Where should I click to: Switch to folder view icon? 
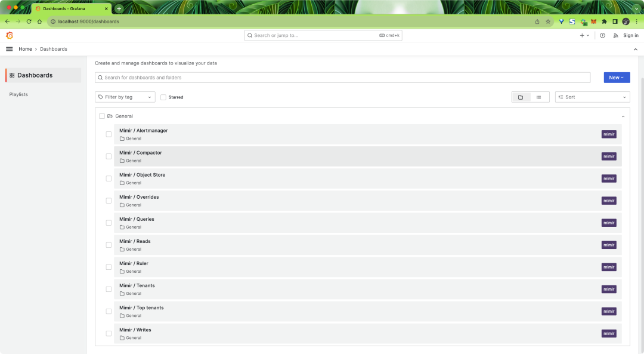click(x=521, y=97)
